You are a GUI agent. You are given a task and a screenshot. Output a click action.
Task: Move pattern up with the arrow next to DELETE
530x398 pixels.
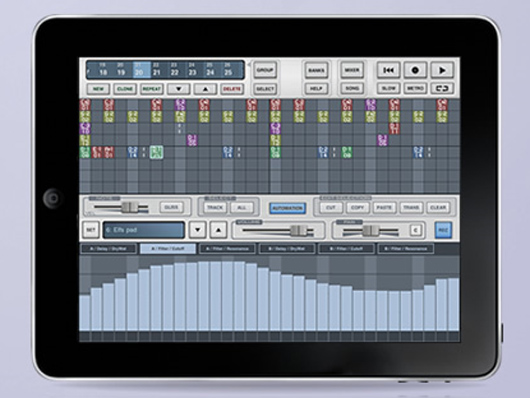coord(205,89)
